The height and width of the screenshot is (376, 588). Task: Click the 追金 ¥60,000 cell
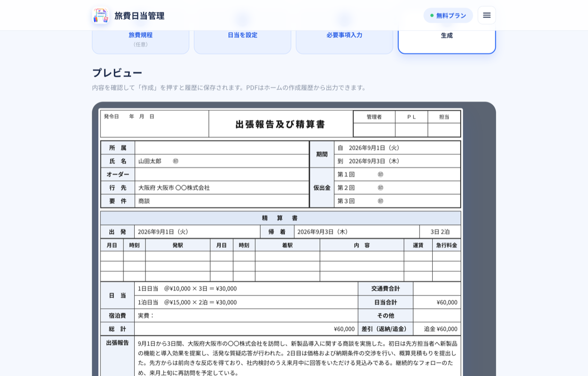point(437,329)
